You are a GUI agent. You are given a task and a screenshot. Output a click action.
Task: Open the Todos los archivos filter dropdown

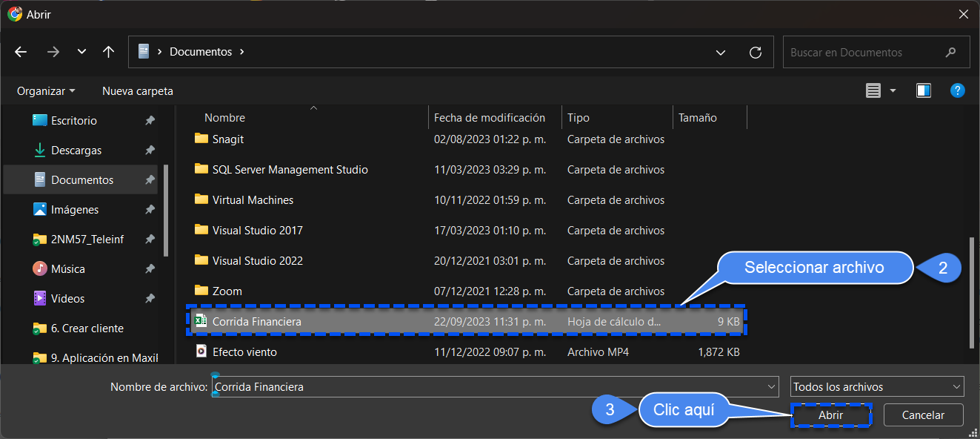(877, 386)
